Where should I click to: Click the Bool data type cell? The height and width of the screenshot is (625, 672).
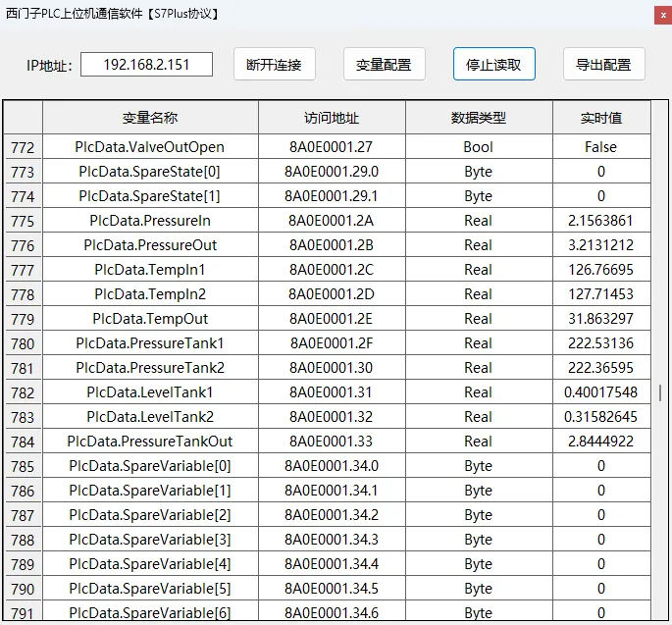[x=479, y=147]
